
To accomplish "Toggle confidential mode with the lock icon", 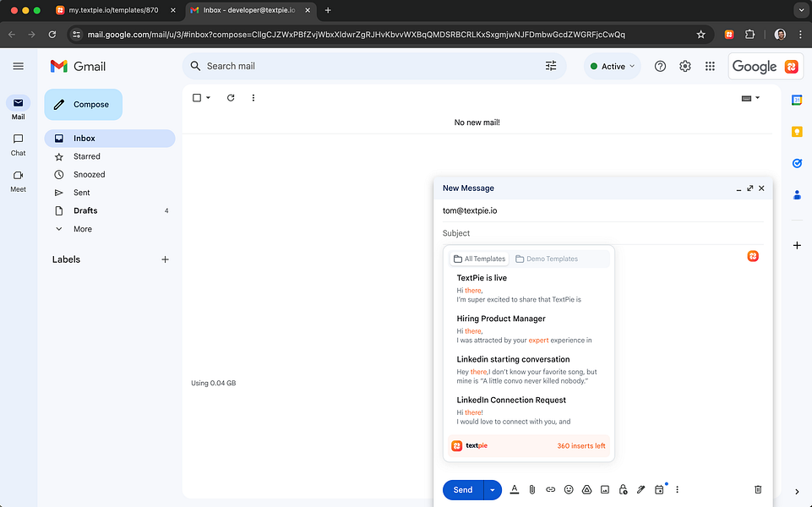I will (623, 489).
